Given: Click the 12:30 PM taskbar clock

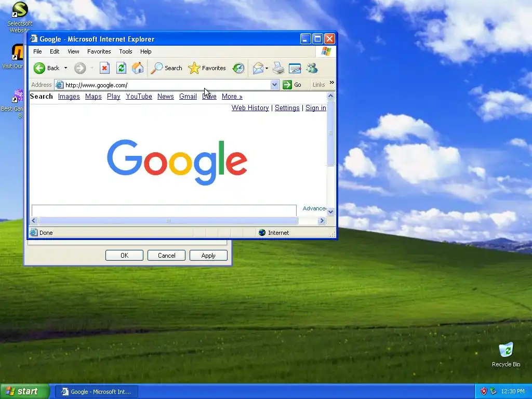Looking at the screenshot, I should coord(513,392).
